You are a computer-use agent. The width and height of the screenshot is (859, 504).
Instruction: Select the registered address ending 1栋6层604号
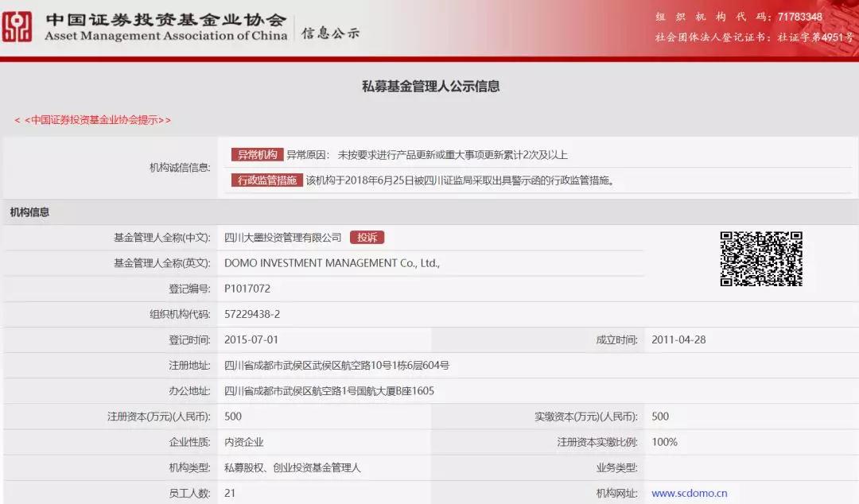336,366
